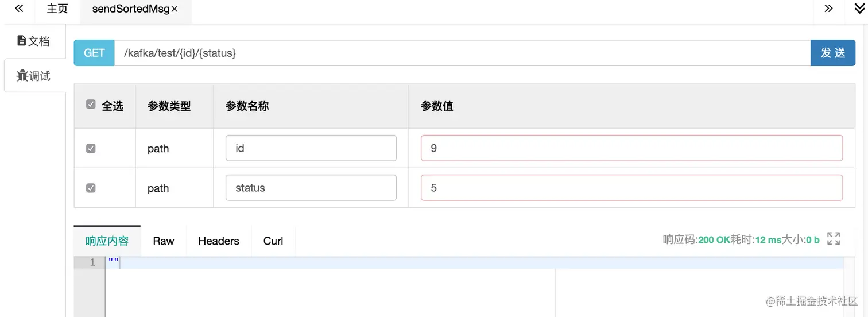Click the double left arrow icon
This screenshot has height=317, width=868.
point(19,9)
